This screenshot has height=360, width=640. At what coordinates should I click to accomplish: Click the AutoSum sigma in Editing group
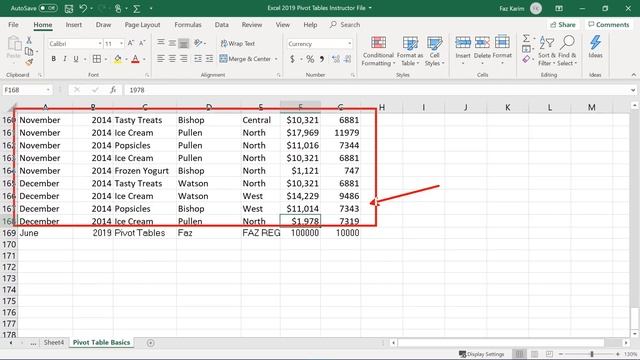(x=526, y=38)
